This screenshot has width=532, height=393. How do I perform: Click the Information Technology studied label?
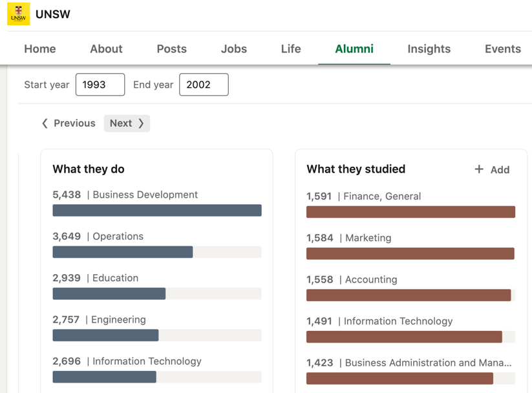point(398,321)
